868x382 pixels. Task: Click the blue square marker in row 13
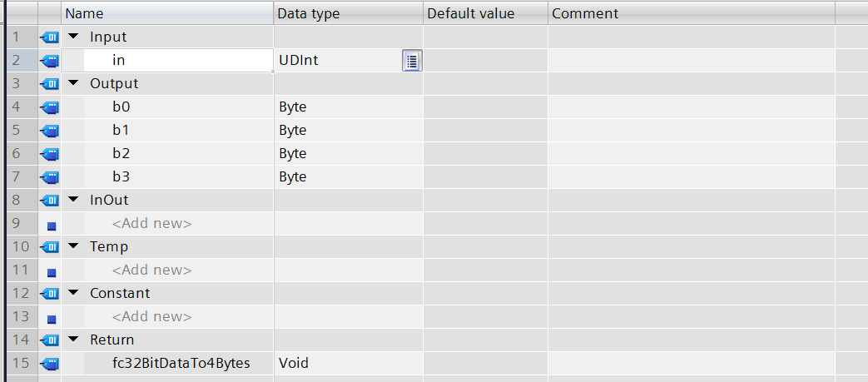[51, 317]
